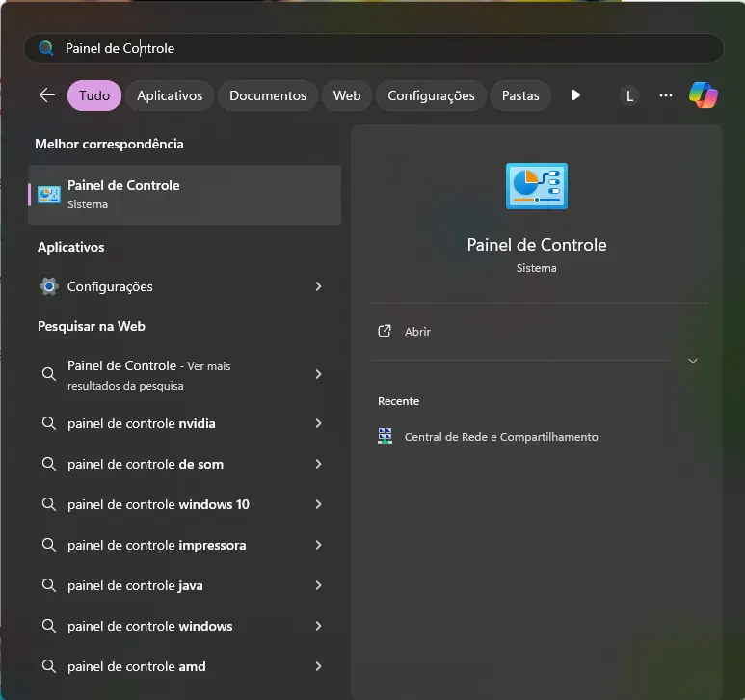Switch to Pastas filter tab

pos(520,95)
